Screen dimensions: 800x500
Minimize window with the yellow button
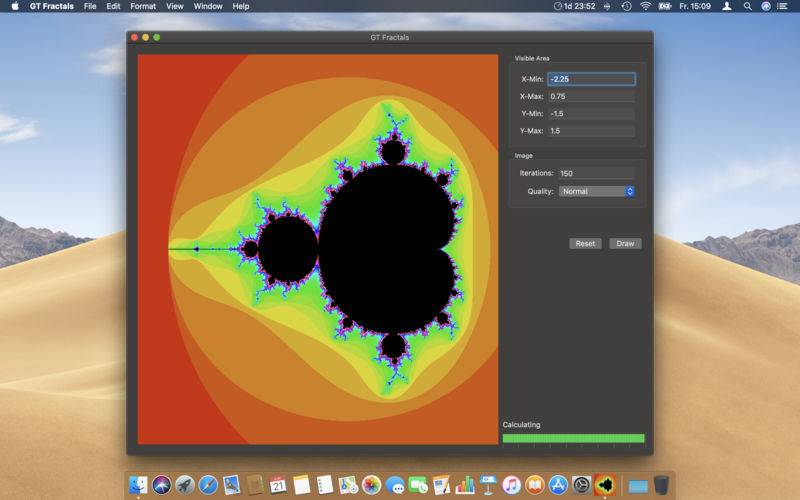coord(145,37)
